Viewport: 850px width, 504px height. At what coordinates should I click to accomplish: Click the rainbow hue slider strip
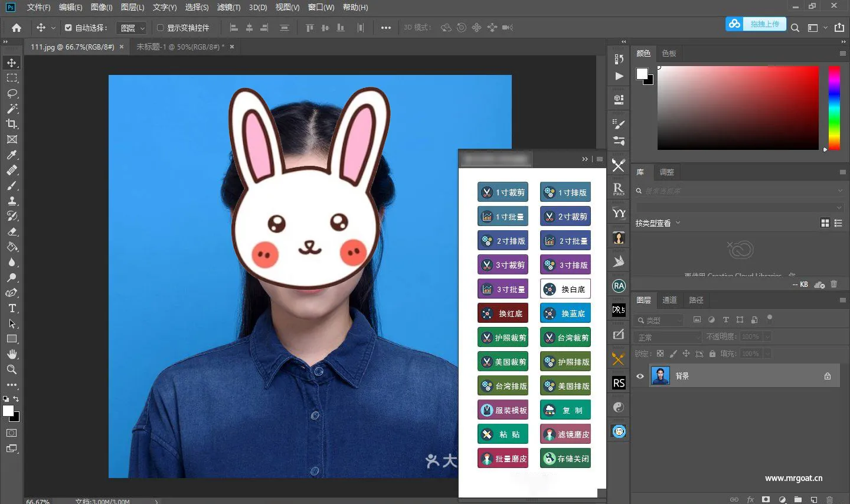(833, 107)
